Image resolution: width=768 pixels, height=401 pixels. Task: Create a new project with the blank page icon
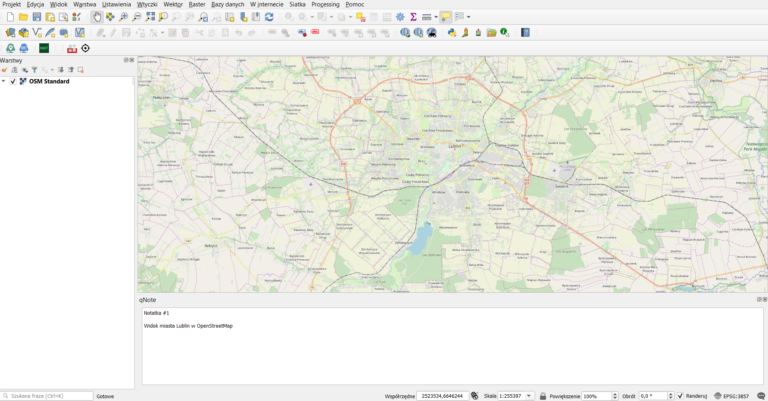click(10, 17)
